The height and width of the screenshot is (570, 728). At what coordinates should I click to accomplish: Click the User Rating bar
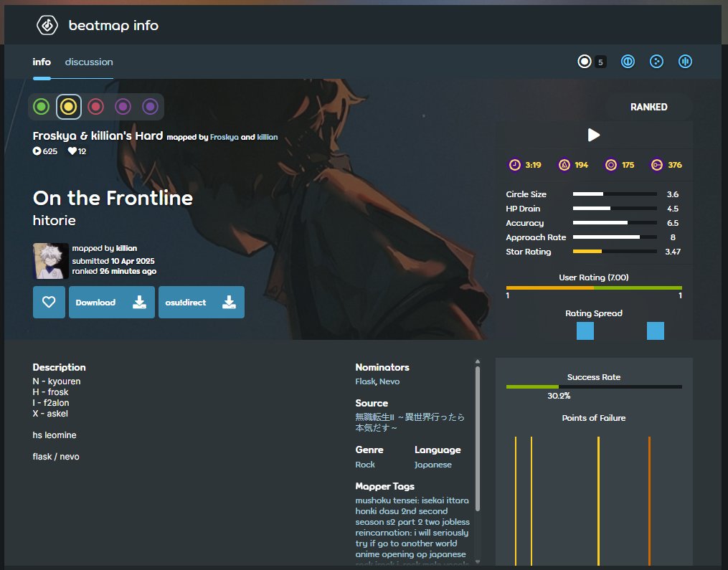click(594, 288)
